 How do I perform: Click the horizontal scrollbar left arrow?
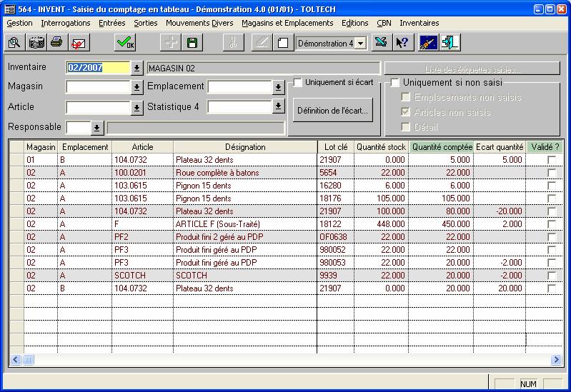15,360
